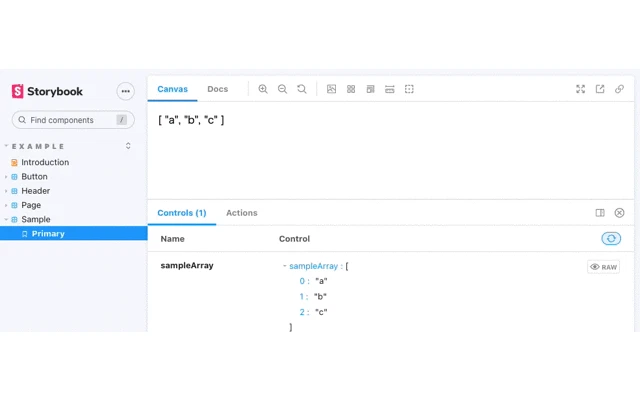The width and height of the screenshot is (640, 400).
Task: Zoom out the canvas
Action: point(282,89)
